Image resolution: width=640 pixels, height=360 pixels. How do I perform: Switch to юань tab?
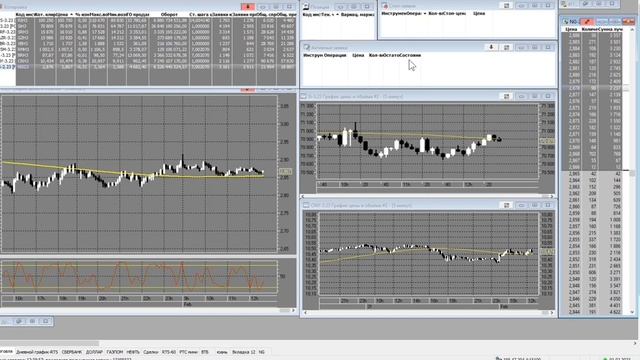pyautogui.click(x=222, y=352)
